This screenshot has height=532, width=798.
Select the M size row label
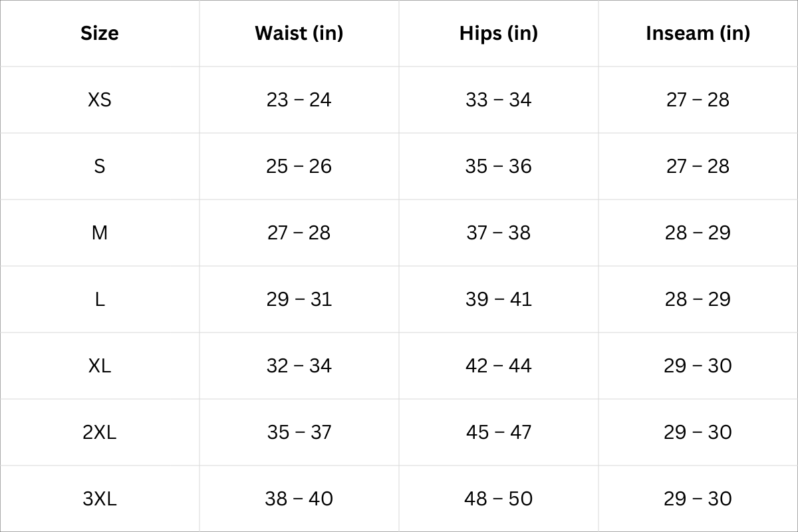100,233
